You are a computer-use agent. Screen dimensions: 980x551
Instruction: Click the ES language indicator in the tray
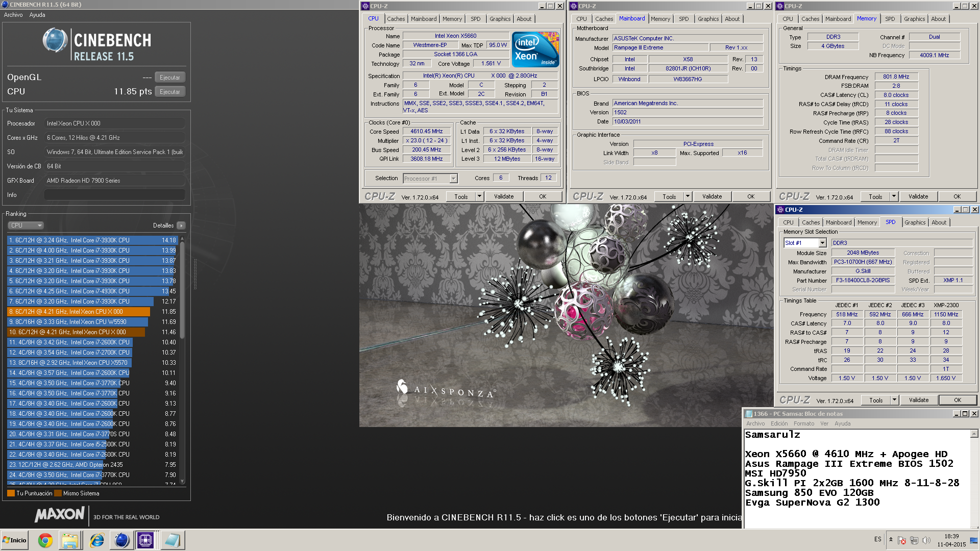[x=877, y=539]
